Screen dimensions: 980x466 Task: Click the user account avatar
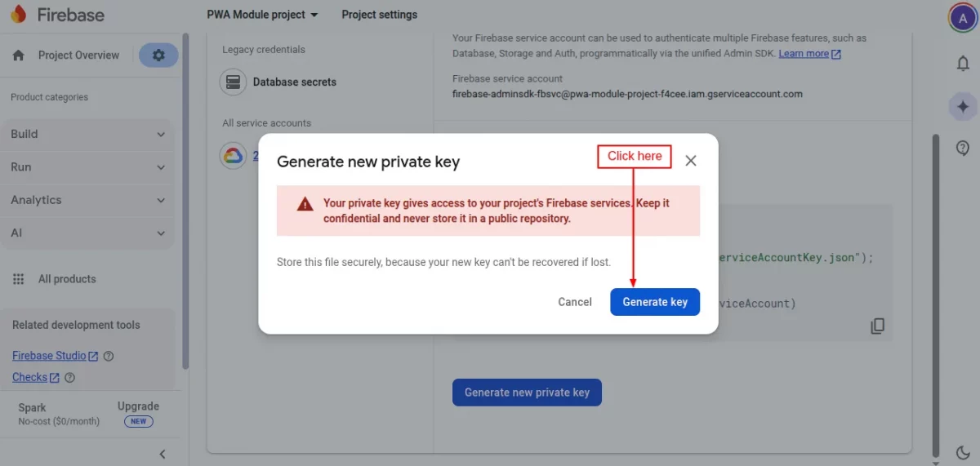click(x=963, y=18)
